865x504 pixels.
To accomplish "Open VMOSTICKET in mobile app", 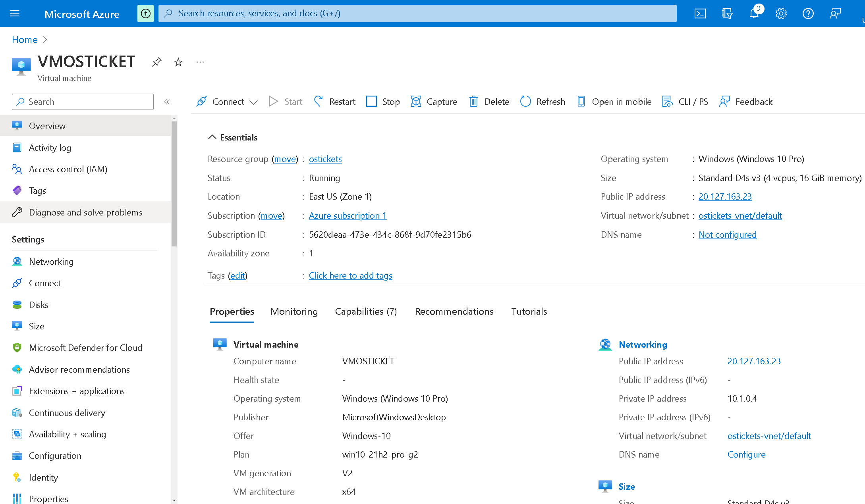I will click(614, 102).
